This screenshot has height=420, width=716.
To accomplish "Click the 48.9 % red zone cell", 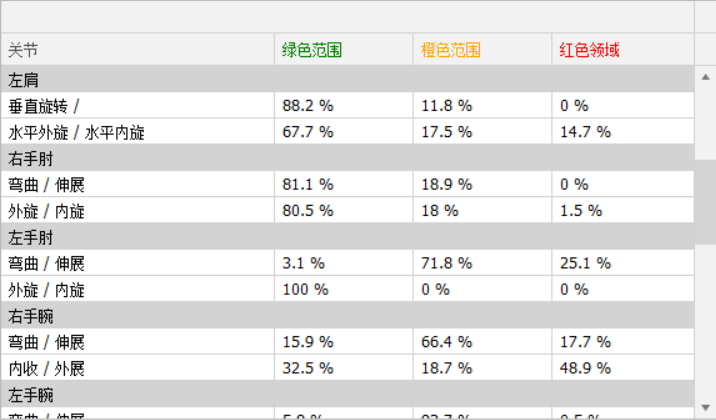I will point(586,368).
